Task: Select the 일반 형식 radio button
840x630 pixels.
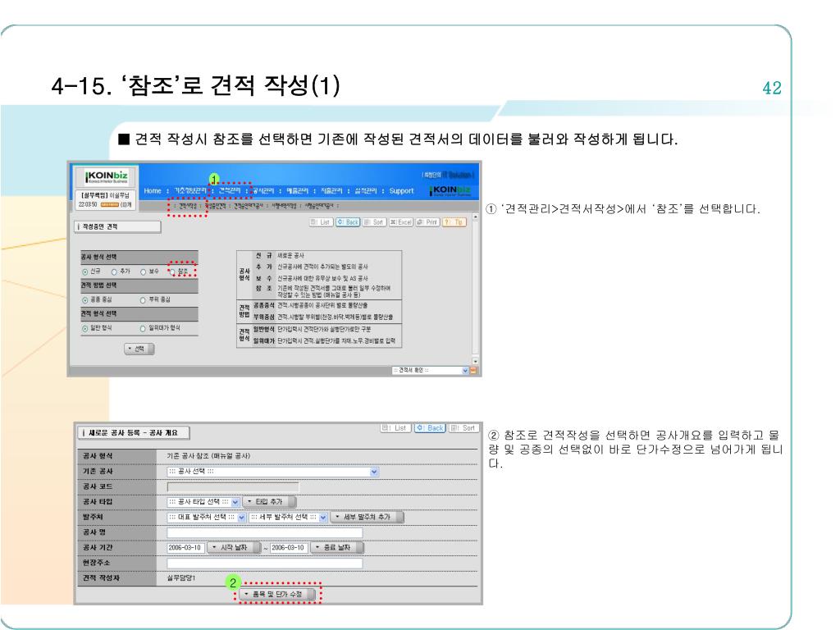Action: [85, 329]
